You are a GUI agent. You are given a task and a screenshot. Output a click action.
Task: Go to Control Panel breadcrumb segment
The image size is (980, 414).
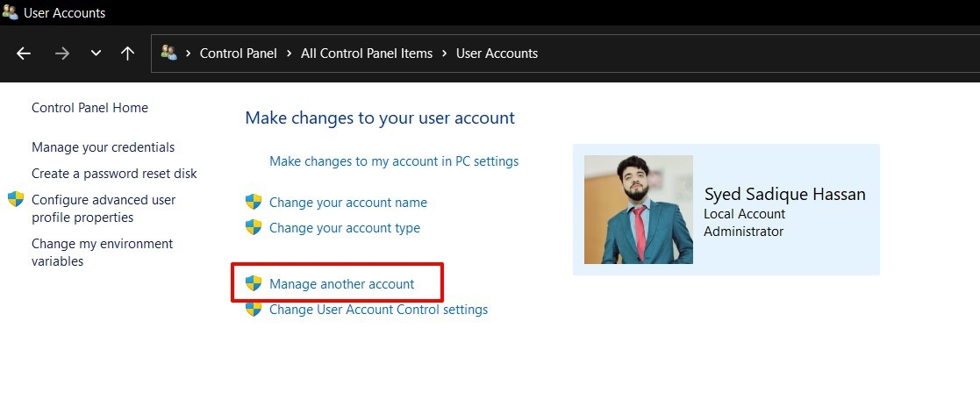pos(238,54)
